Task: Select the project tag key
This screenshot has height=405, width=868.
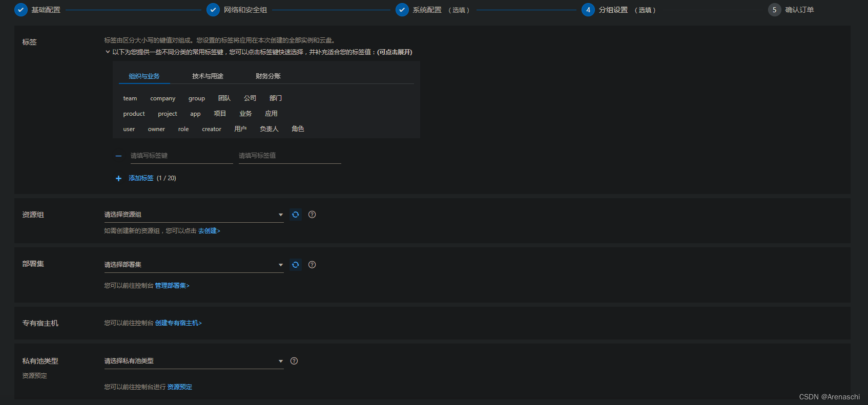Action: click(x=168, y=114)
